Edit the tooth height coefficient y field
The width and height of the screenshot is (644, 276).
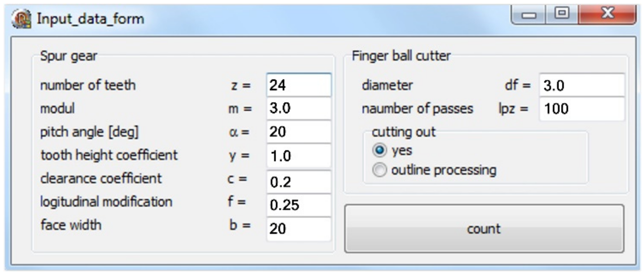(x=299, y=156)
